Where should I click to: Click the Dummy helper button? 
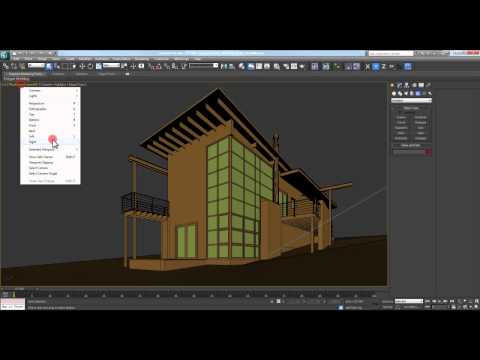pos(401,117)
